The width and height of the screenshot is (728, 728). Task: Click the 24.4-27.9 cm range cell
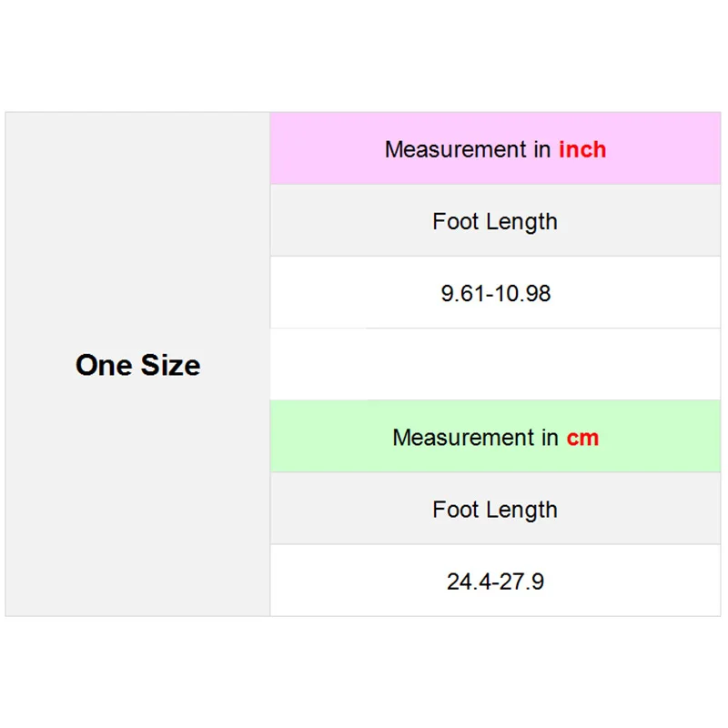point(495,581)
